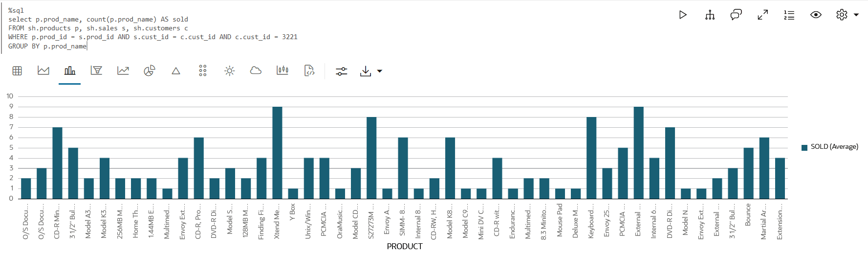Open the paragraph dependencies tree icon
This screenshot has height=257, width=868.
coord(710,15)
